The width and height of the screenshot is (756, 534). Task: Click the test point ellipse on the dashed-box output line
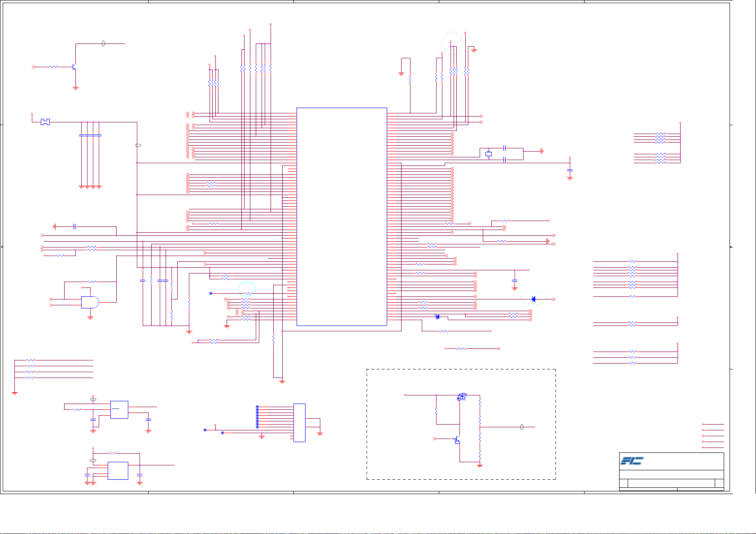522,427
